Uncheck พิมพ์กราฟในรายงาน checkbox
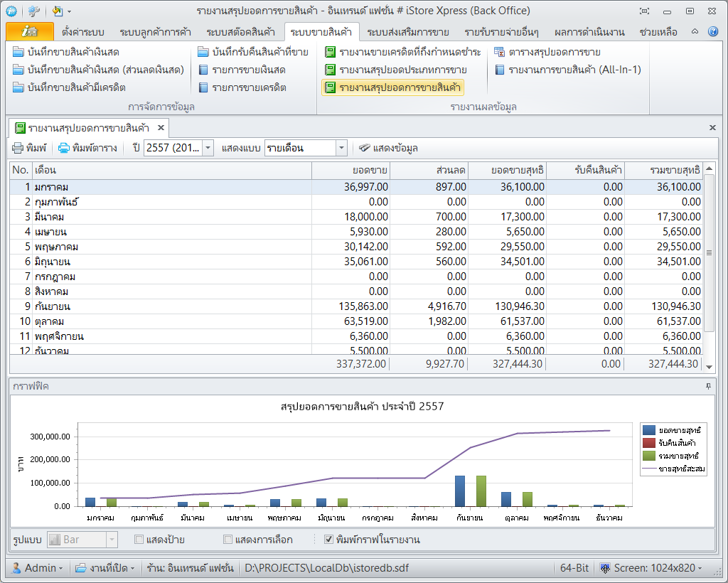Viewport: 728px width, 583px height. [328, 540]
